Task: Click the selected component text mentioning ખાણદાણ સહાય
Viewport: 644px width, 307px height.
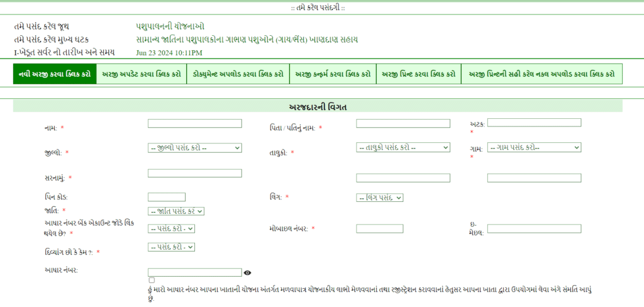Action: point(247,40)
